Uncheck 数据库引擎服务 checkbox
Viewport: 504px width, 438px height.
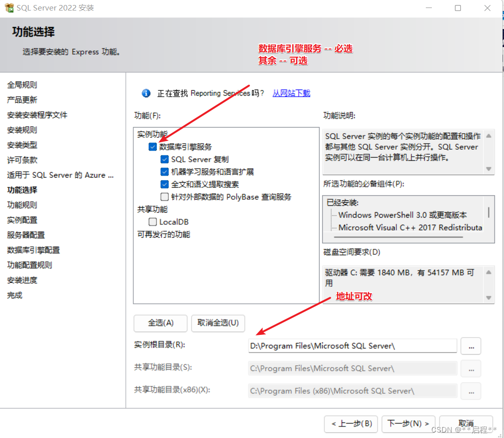click(153, 147)
